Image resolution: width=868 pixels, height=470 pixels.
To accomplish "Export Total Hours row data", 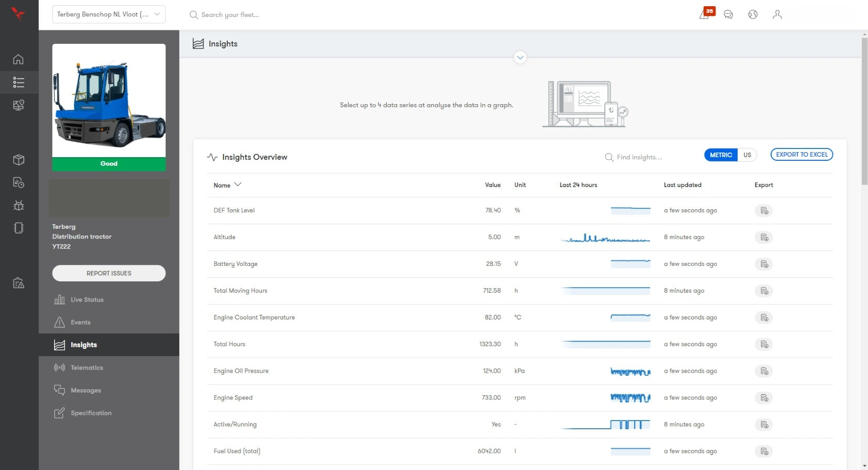I will point(764,345).
